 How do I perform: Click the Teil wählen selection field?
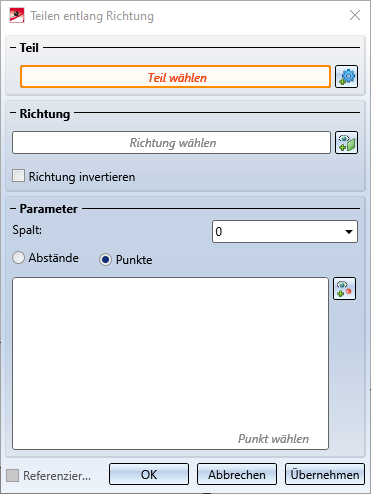(x=175, y=77)
